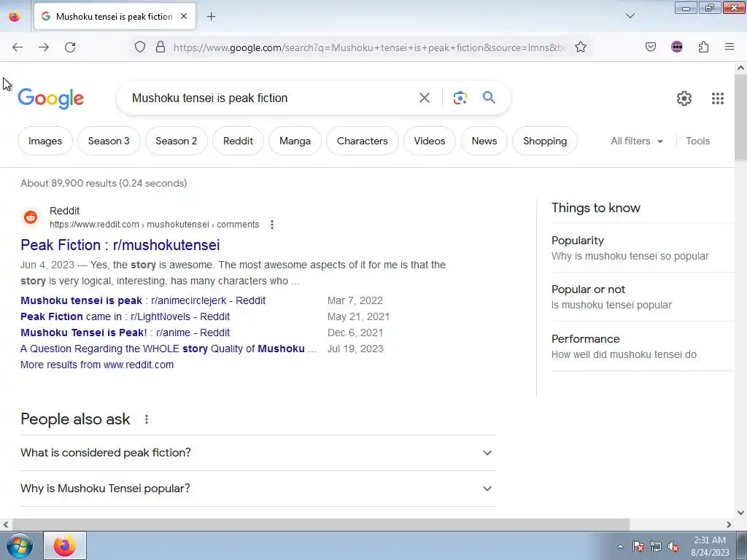Open the Popularity item in Things to know
This screenshot has width=747, height=560.
pos(643,248)
